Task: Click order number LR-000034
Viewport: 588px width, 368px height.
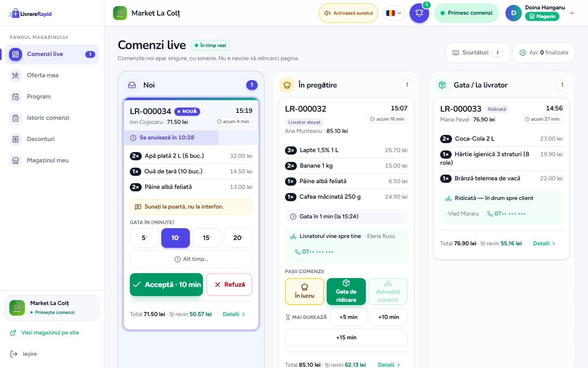Action: pos(150,111)
